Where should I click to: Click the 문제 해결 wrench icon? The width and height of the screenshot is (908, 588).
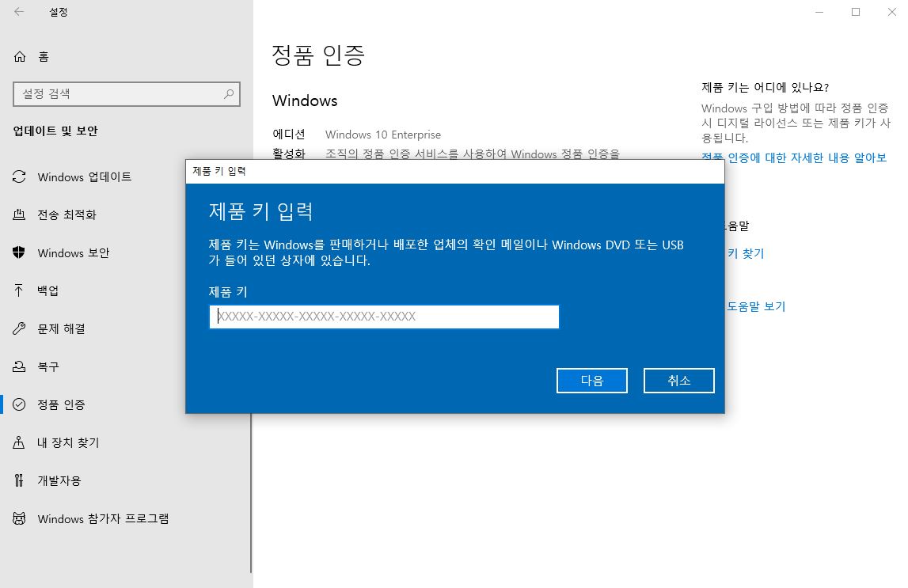pos(19,328)
